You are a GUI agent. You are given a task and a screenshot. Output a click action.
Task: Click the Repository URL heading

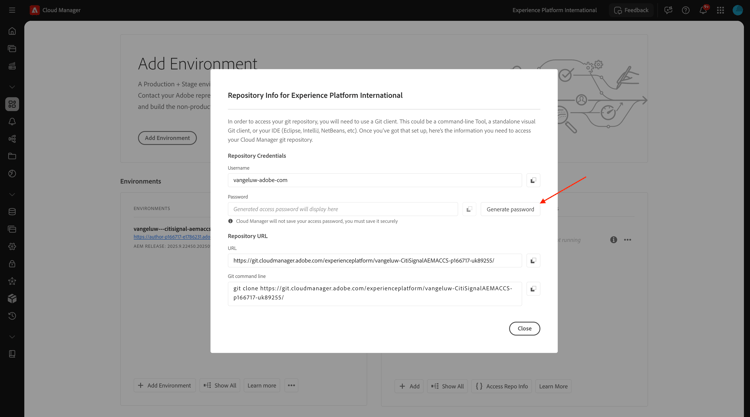point(248,236)
